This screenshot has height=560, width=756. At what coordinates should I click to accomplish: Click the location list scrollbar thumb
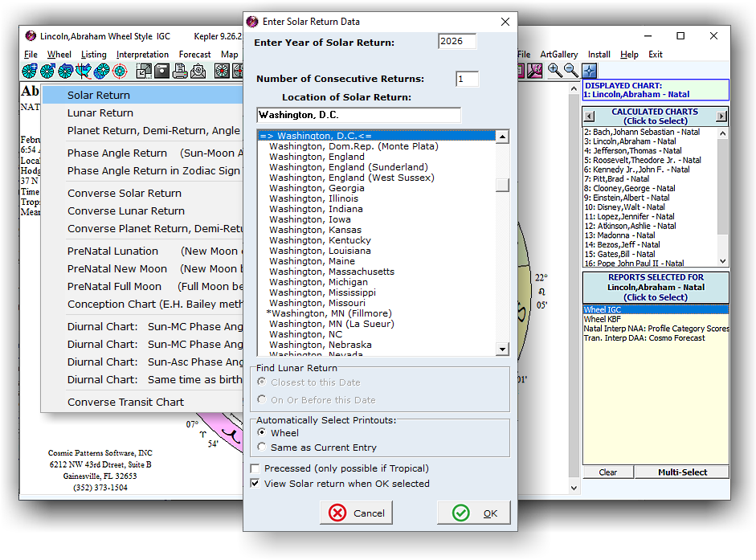tap(502, 186)
